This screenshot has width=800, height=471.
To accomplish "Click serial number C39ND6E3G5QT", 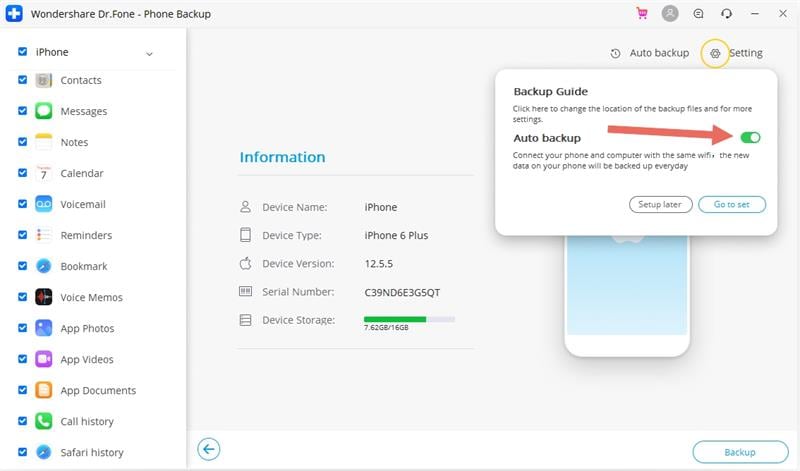I will pos(402,292).
